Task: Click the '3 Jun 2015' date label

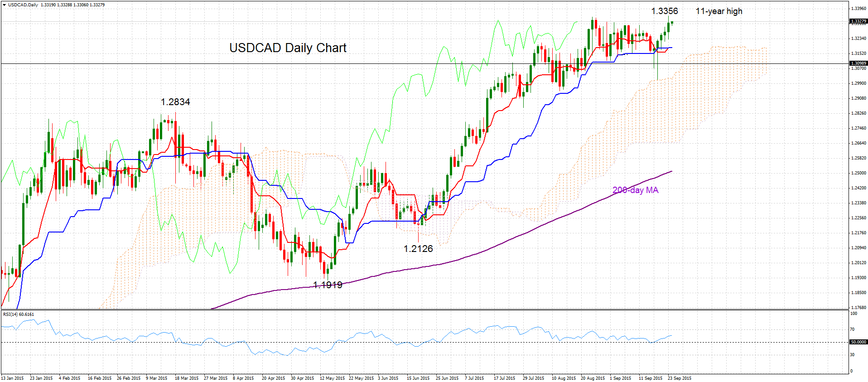Action: click(388, 378)
